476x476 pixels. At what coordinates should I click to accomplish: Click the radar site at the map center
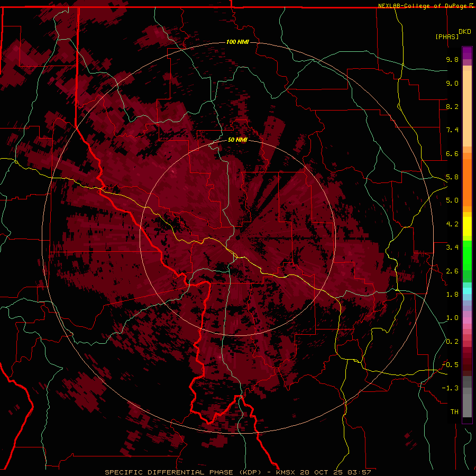(x=237, y=237)
